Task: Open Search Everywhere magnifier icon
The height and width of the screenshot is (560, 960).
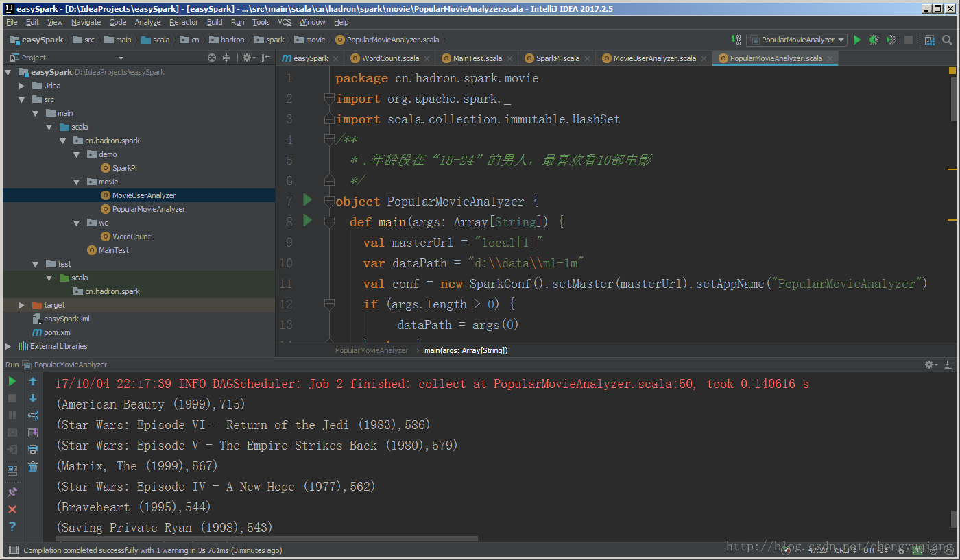Action: [947, 40]
